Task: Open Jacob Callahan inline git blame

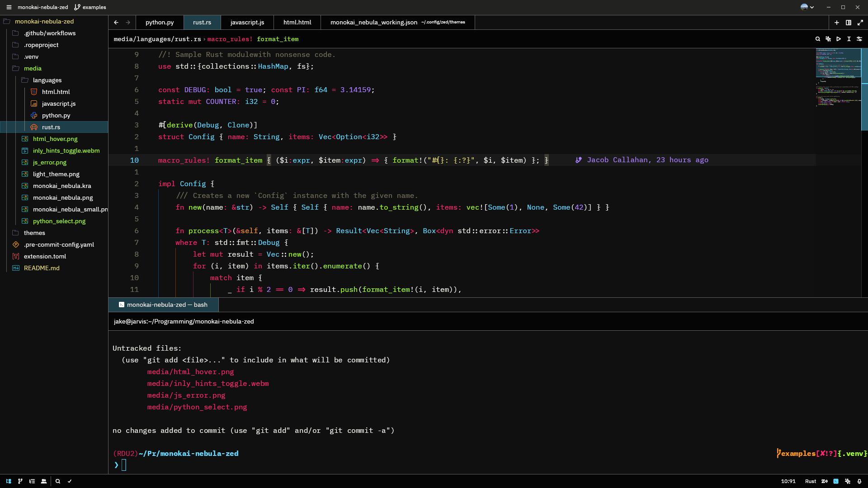Action: (642, 160)
